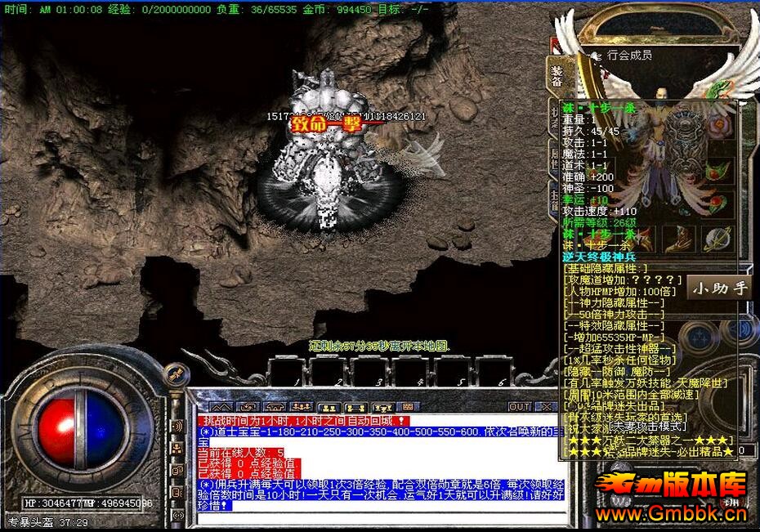Image resolution: width=760 pixels, height=532 pixels.
Task: Click the 佣兵升满每天 blue chat message
Action: 381,494
